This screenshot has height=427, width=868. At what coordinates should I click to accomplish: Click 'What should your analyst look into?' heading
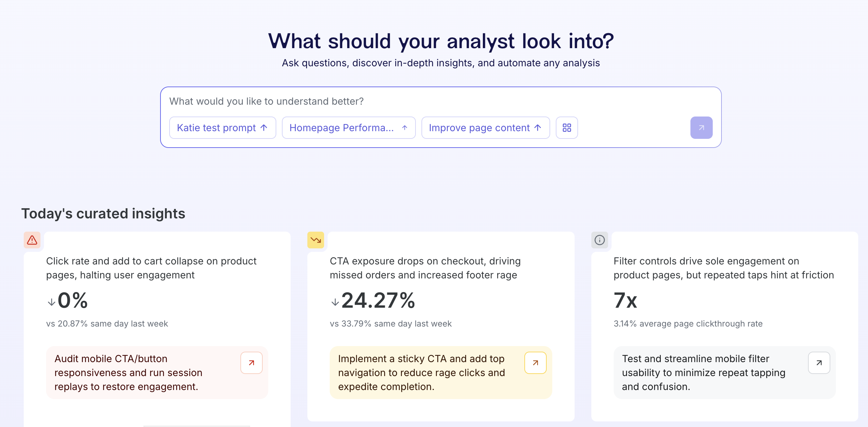click(x=441, y=41)
